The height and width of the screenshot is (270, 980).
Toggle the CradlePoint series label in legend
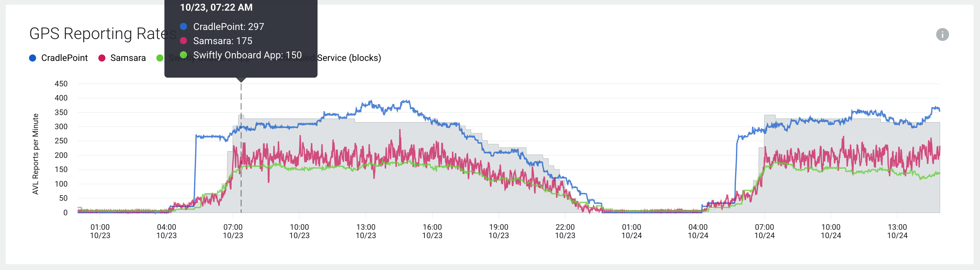point(64,58)
